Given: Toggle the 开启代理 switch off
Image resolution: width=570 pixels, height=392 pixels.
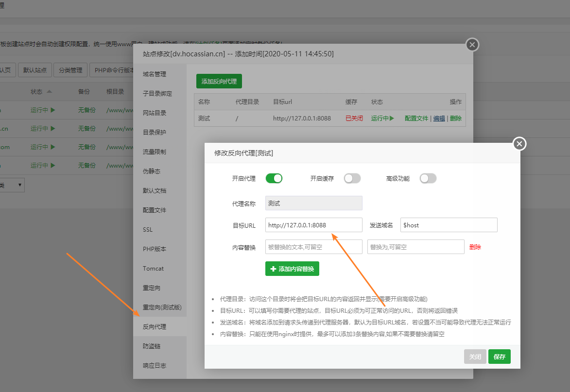Looking at the screenshot, I should (x=274, y=178).
